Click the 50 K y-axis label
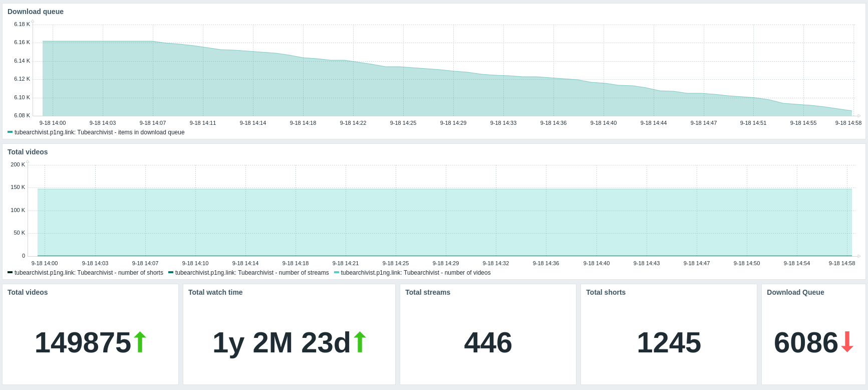This screenshot has height=390, width=868. click(x=20, y=233)
